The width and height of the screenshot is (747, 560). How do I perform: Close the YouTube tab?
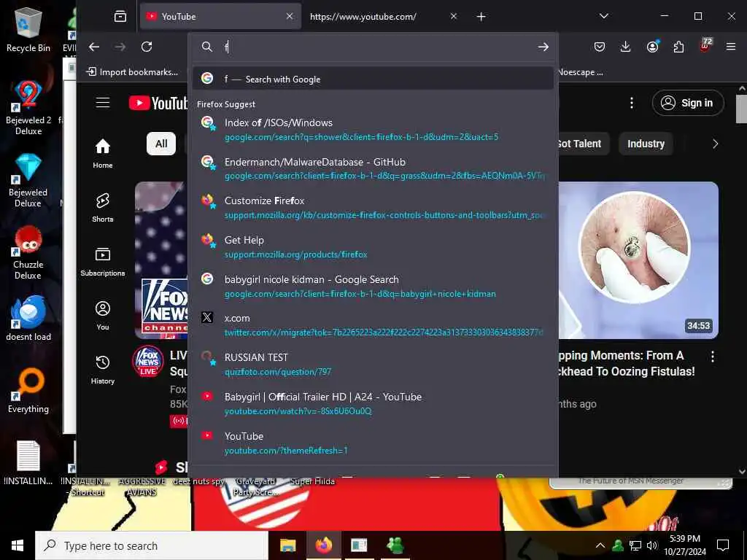[290, 16]
